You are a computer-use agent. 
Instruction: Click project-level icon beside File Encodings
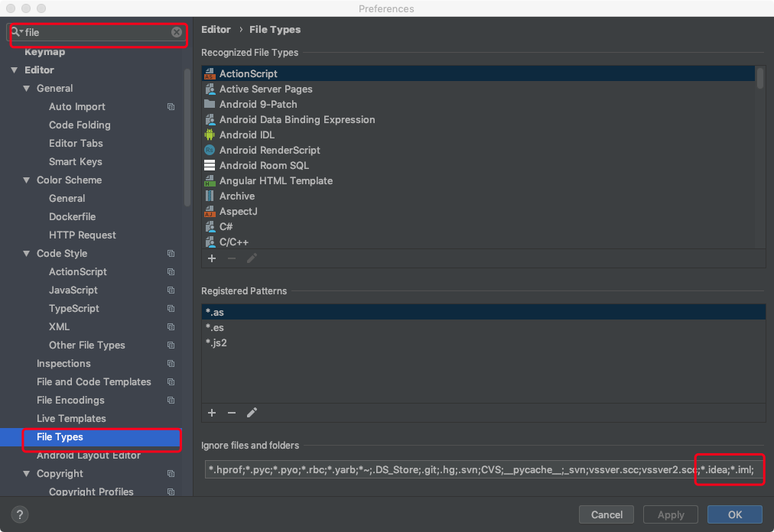171,401
